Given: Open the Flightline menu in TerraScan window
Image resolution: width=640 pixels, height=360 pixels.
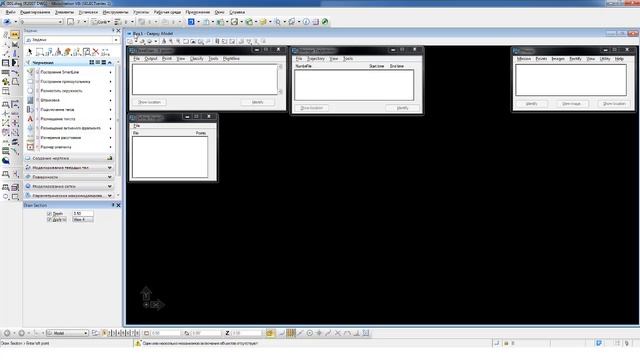Looking at the screenshot, I should pos(231,59).
